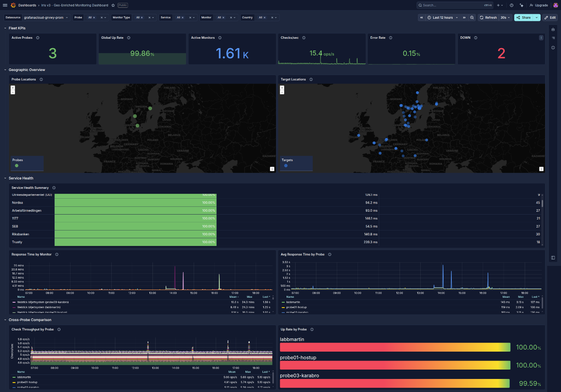This screenshot has height=392, width=561.
Task: Open the DOWN panel three-dot menu
Action: click(x=541, y=38)
